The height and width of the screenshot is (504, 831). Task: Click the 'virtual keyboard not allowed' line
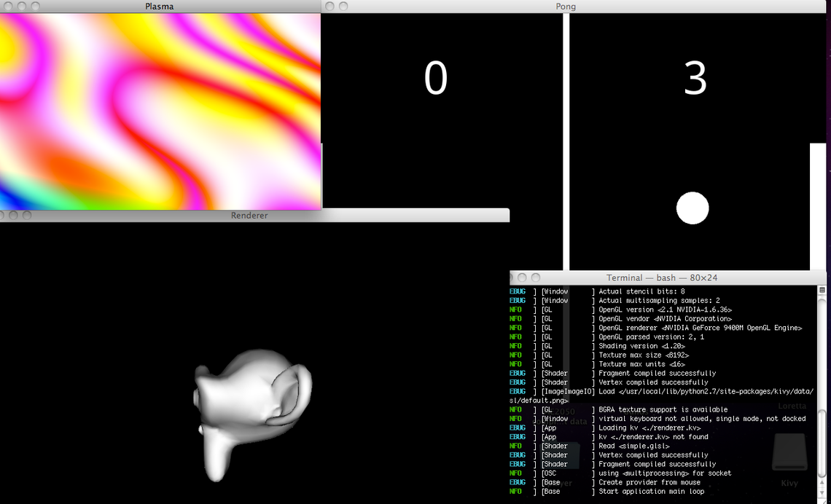click(702, 419)
